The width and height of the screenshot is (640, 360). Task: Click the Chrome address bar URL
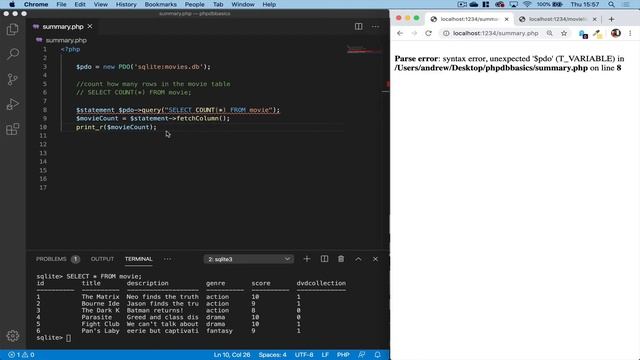coord(496,33)
